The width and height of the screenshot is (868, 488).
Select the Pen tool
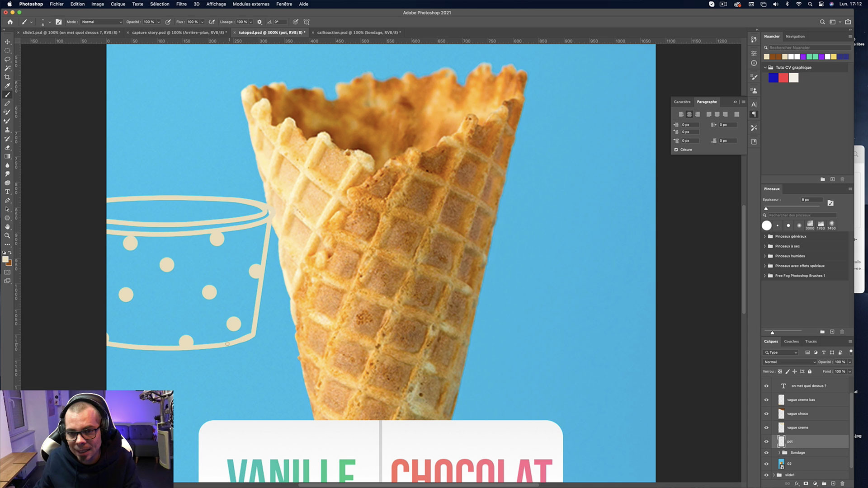tap(7, 200)
